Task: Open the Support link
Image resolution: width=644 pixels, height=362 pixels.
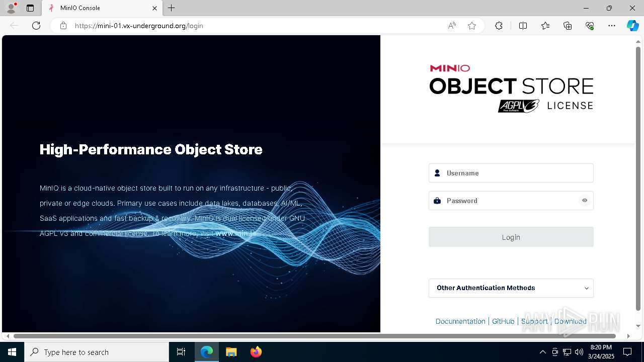Action: (x=534, y=321)
